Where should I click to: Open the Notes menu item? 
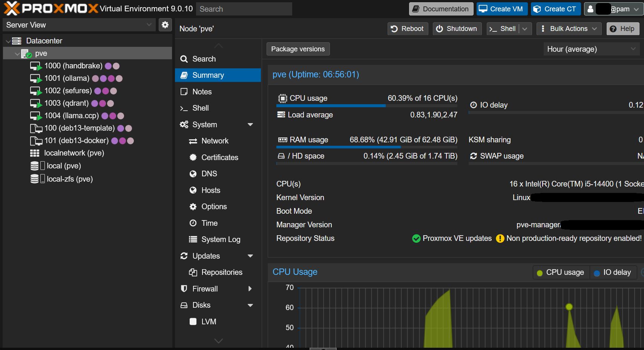pos(202,92)
